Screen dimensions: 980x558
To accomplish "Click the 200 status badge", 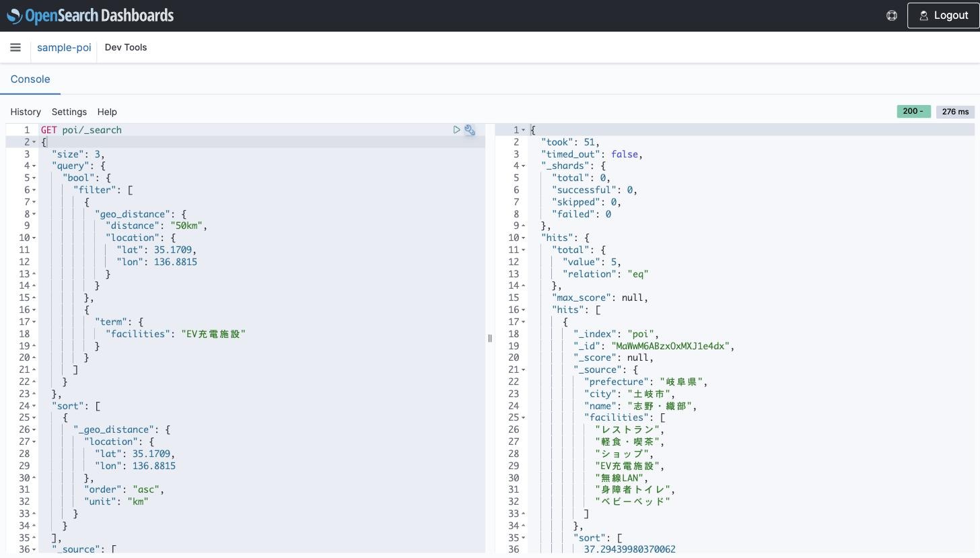I will pyautogui.click(x=913, y=111).
